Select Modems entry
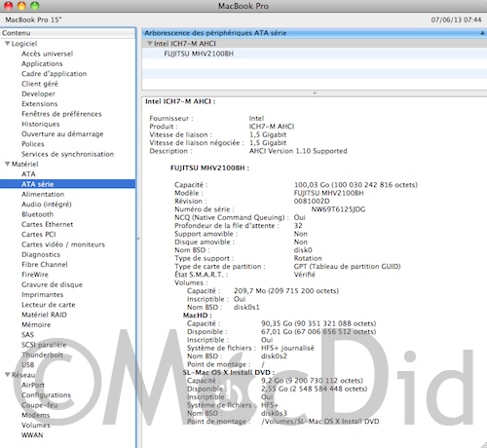The width and height of the screenshot is (487, 448). pos(35,415)
